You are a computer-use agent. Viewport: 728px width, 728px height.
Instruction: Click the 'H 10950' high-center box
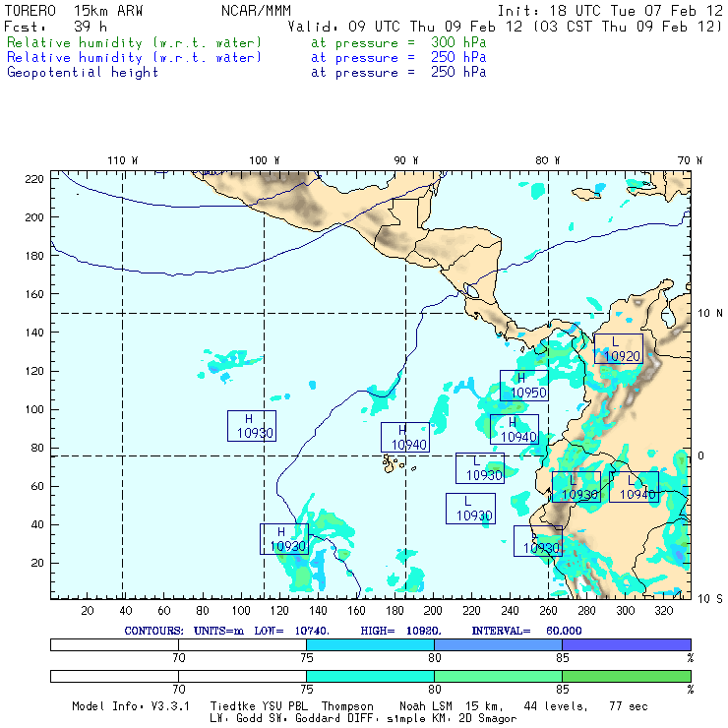point(524,386)
